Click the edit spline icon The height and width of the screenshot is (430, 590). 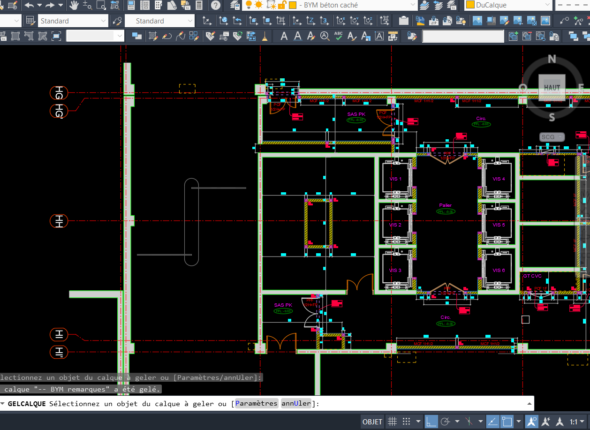click(180, 36)
